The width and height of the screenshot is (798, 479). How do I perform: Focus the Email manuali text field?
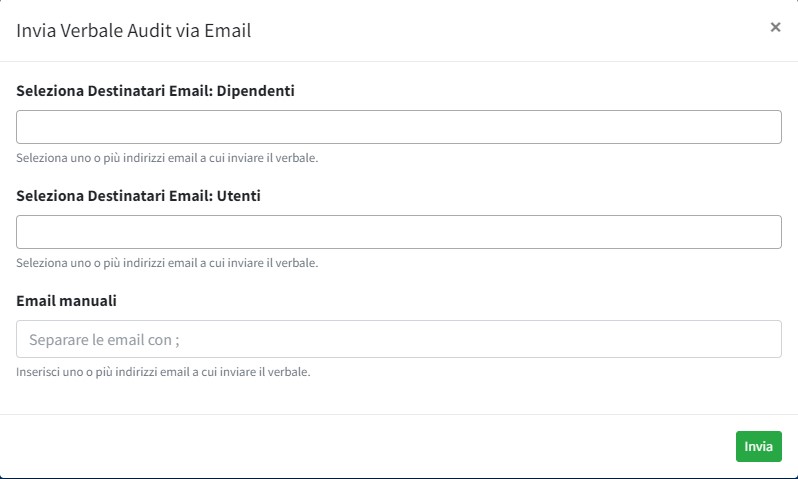tap(398, 339)
